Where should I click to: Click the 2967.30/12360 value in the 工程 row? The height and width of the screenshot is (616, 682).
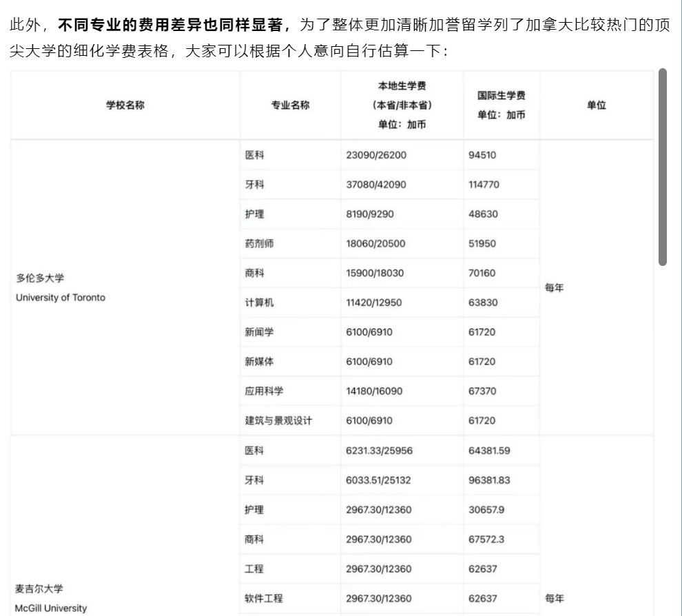(379, 568)
